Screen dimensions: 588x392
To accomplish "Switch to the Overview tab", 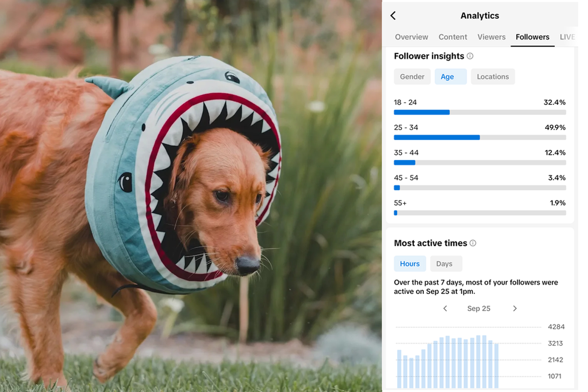I will click(411, 37).
